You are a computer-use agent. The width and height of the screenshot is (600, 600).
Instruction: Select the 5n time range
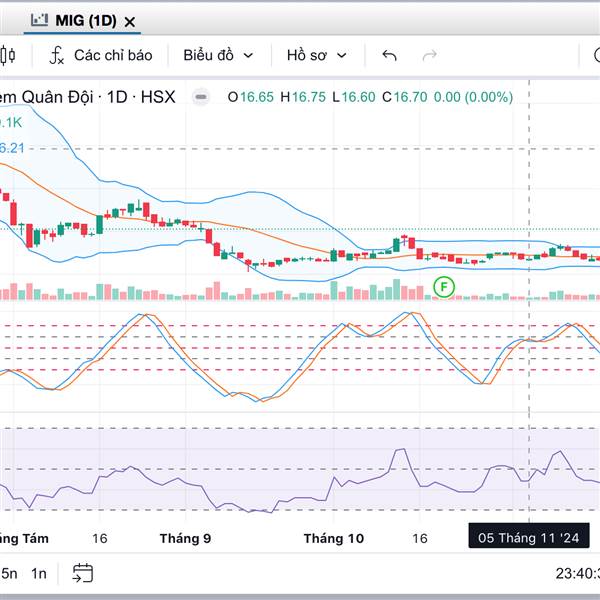[9, 573]
